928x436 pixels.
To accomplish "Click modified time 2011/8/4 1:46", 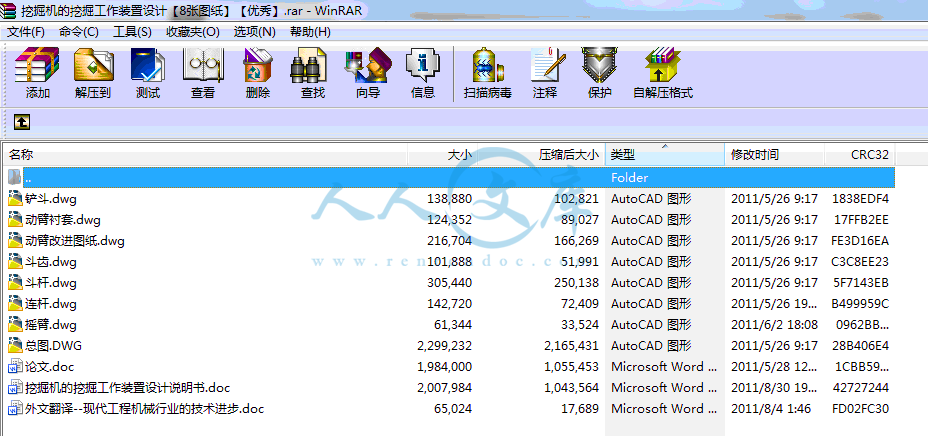I will (771, 409).
